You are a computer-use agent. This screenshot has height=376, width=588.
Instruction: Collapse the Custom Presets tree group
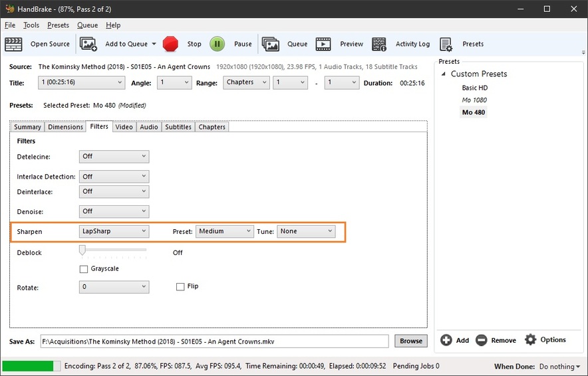[444, 74]
